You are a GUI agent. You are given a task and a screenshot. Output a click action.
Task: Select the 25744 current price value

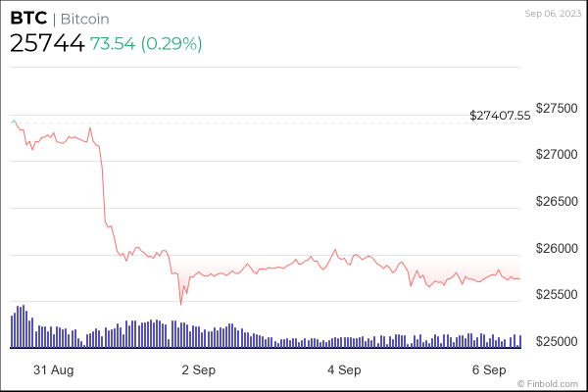pyautogui.click(x=46, y=43)
